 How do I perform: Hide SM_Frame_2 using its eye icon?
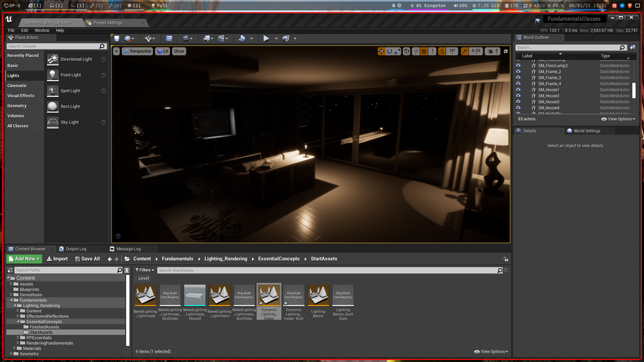(519, 72)
